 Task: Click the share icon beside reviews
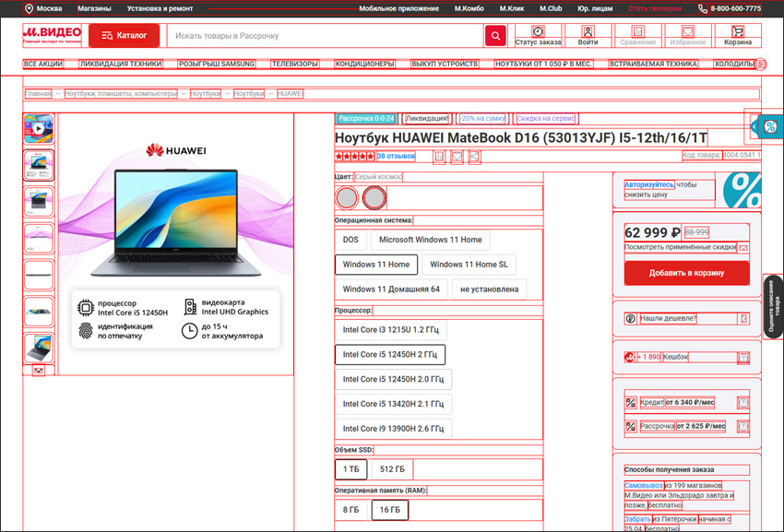(474, 157)
